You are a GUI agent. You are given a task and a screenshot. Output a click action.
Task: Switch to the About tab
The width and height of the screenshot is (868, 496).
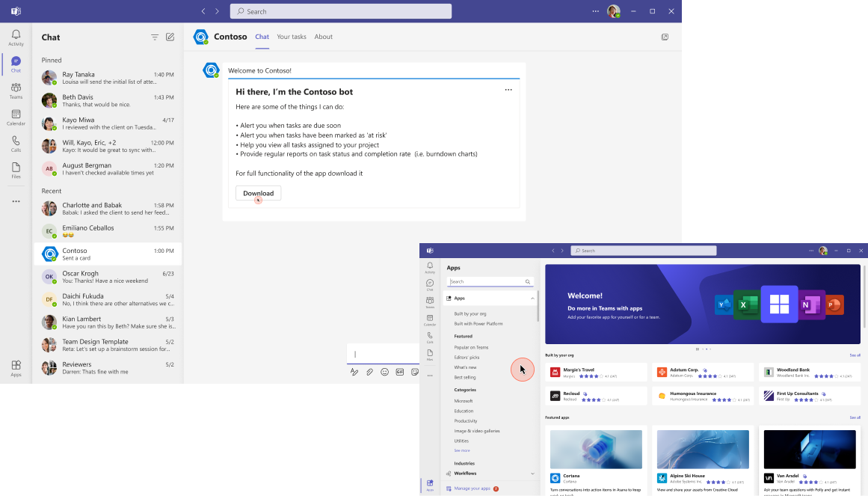click(x=323, y=37)
